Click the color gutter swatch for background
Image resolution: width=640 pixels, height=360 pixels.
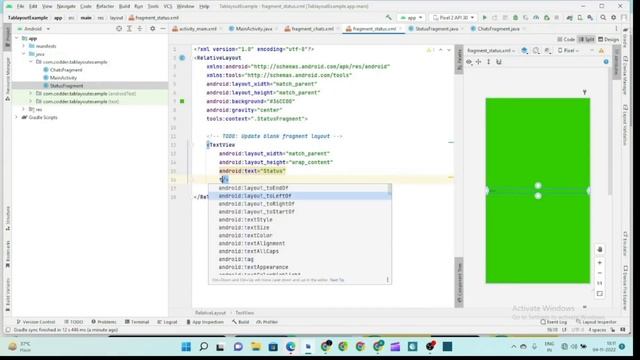(x=182, y=101)
